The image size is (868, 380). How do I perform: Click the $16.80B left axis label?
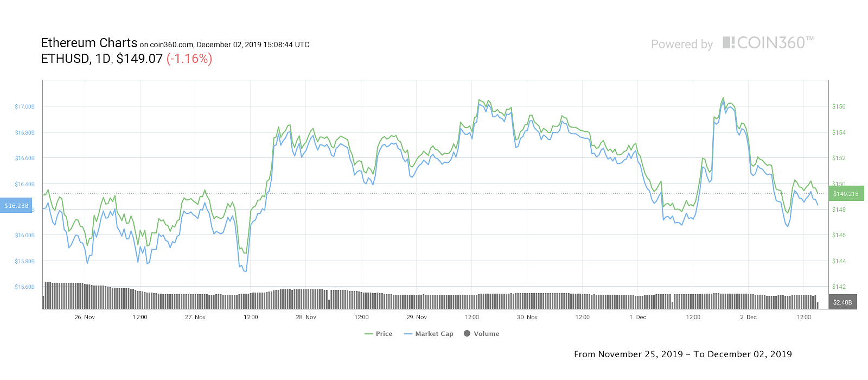coord(24,133)
